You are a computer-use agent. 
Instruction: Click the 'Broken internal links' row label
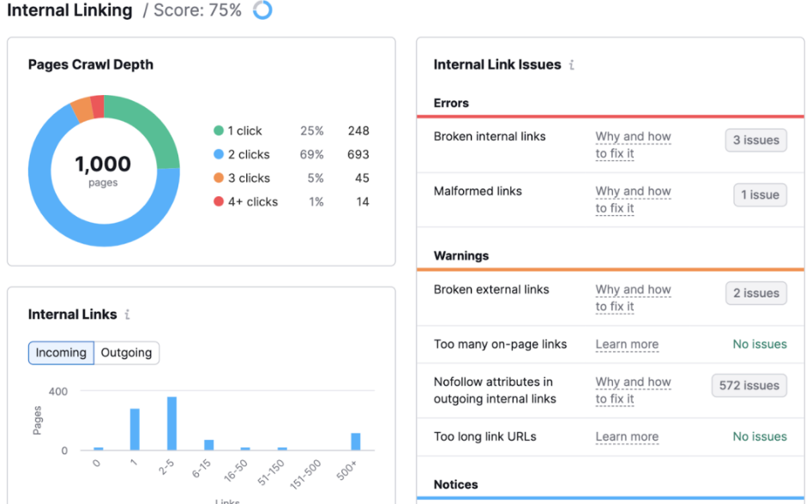[x=490, y=136]
